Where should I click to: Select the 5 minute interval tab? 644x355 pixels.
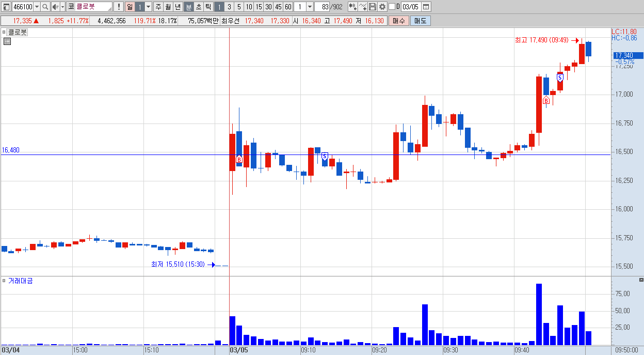239,7
